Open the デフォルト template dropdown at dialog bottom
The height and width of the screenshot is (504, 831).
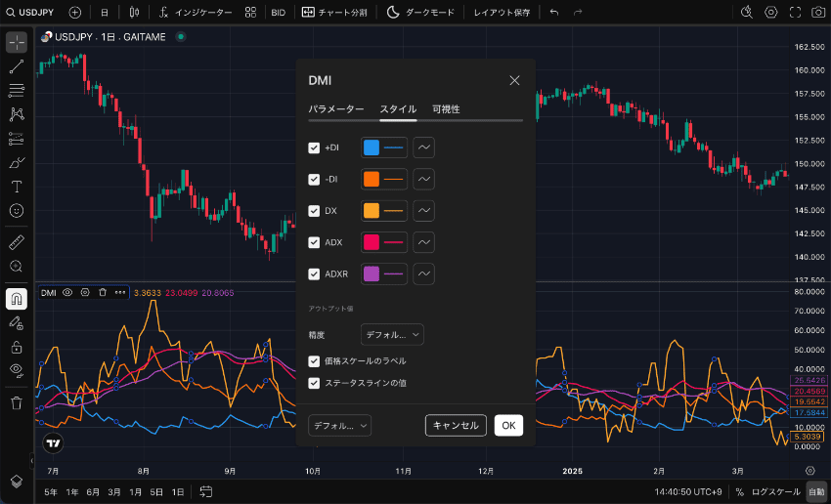(339, 426)
